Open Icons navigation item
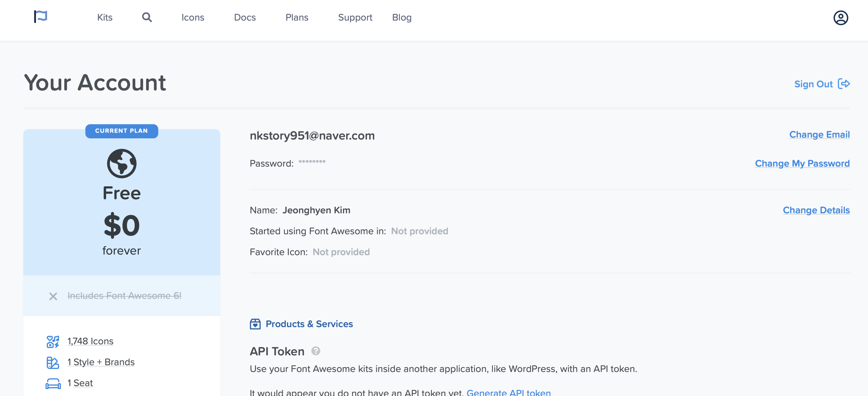868x396 pixels. (x=193, y=17)
